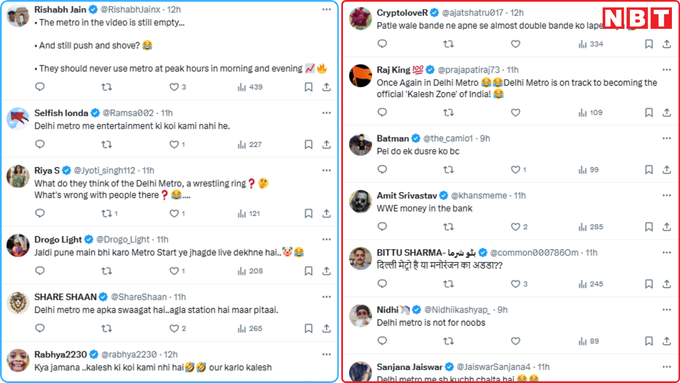Reply to Selfish londa's tweet
This screenshot has height=383, width=680.
[40, 144]
